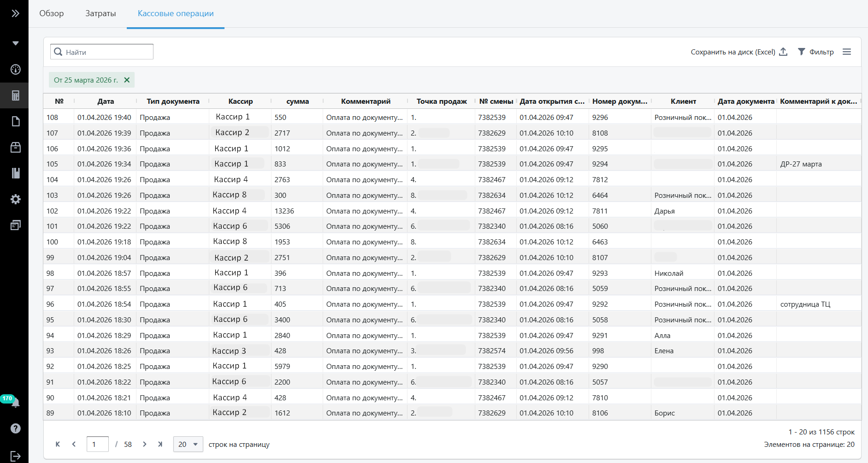Switch to the Обзор tab
This screenshot has width=868, height=463.
pos(52,13)
